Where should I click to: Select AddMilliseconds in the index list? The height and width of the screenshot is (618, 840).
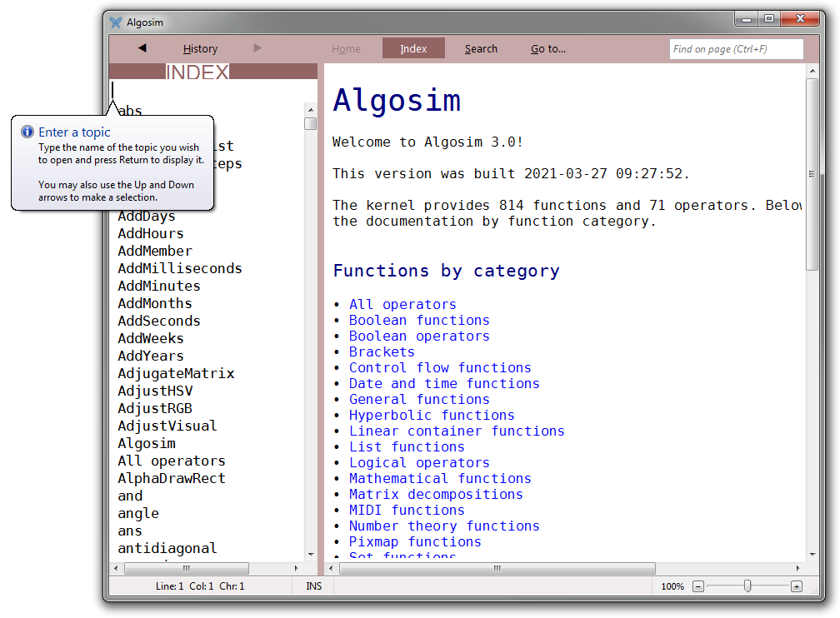click(180, 268)
